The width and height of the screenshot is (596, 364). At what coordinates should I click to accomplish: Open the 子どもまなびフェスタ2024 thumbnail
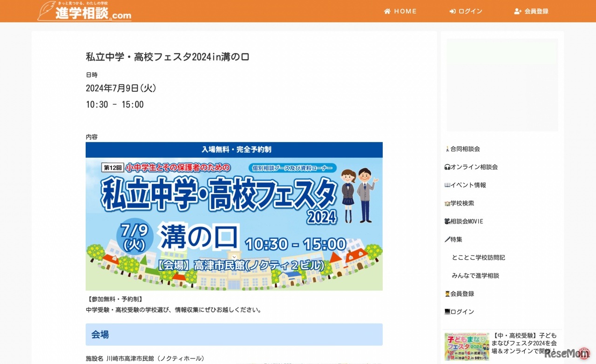(x=467, y=347)
